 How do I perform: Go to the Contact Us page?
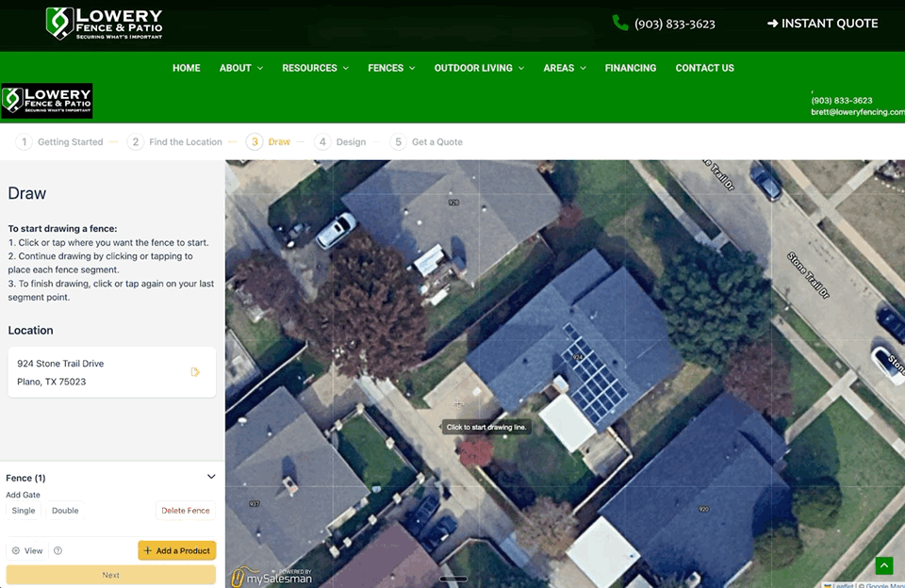704,68
